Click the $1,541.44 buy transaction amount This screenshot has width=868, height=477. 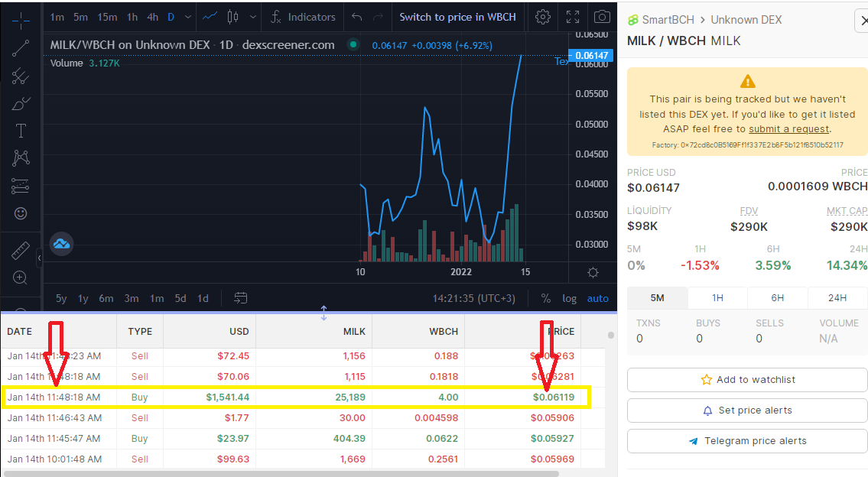pyautogui.click(x=228, y=397)
